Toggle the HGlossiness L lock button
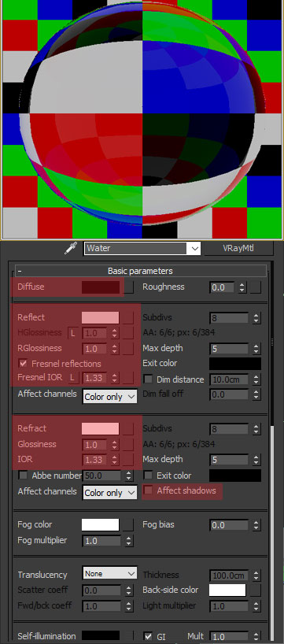The image size is (284, 644). pyautogui.click(x=73, y=333)
